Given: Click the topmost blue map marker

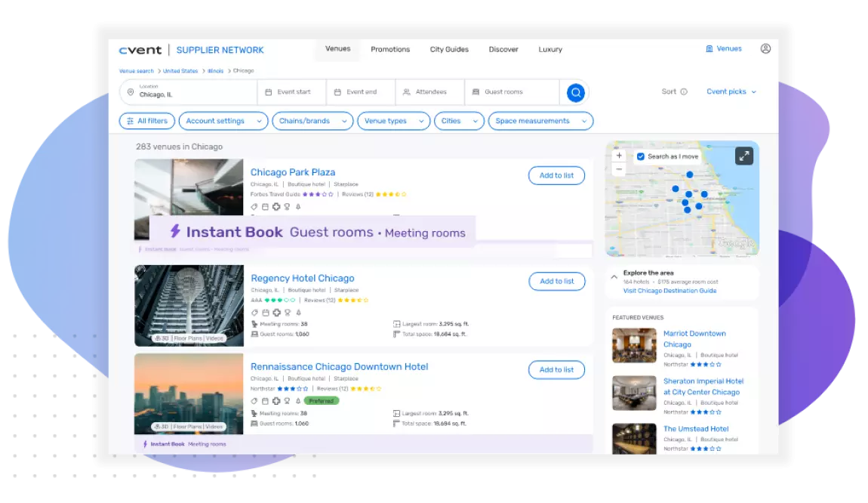Looking at the screenshot, I should (690, 174).
